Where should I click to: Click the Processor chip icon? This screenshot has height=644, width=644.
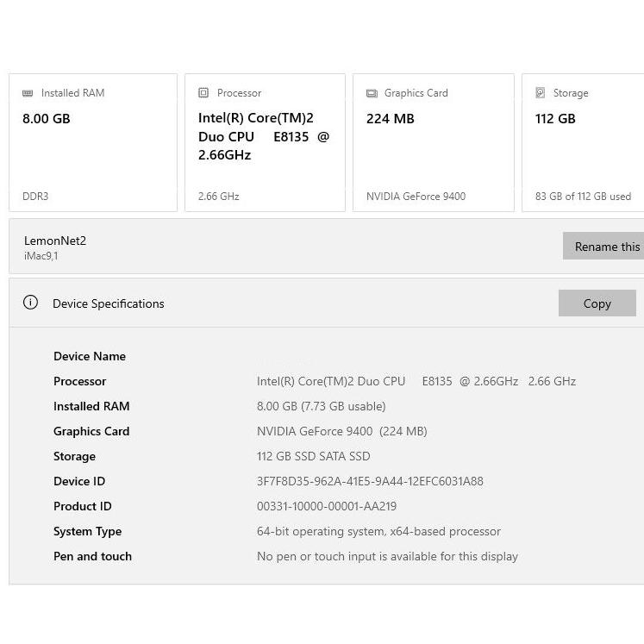pyautogui.click(x=203, y=92)
